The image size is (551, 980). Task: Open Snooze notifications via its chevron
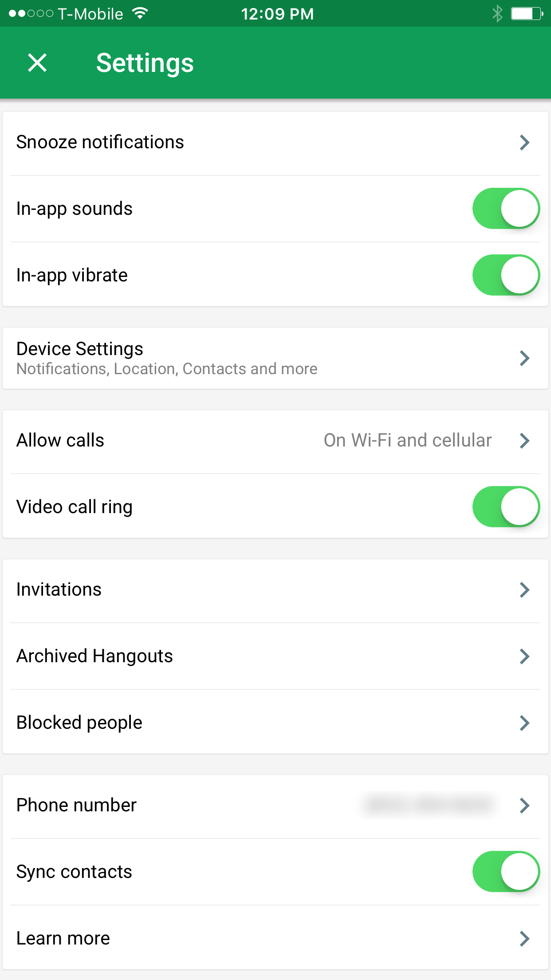tap(525, 142)
